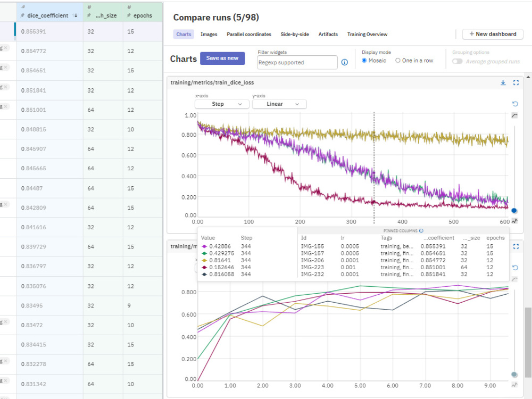Click the pinned columns info icon

pyautogui.click(x=421, y=231)
